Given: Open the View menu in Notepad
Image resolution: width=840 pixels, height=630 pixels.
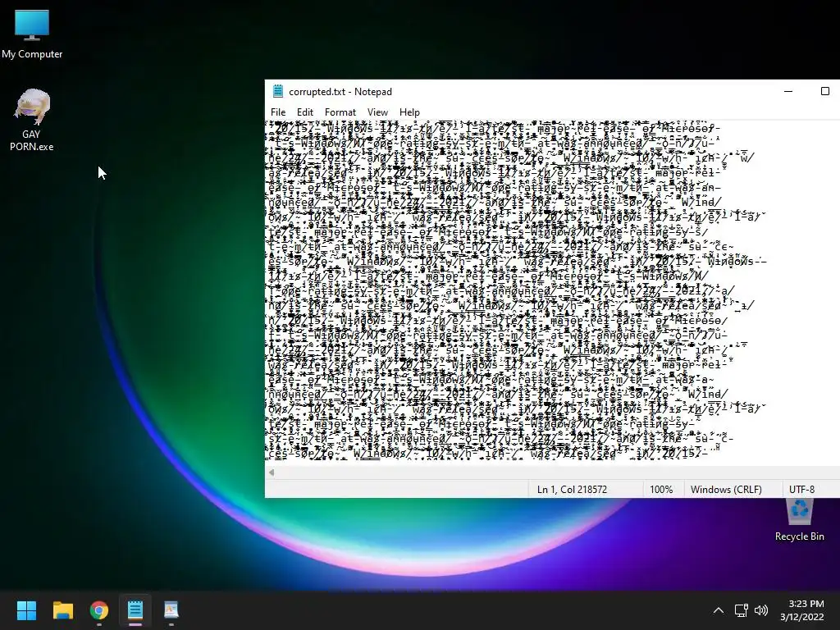Looking at the screenshot, I should 377,112.
